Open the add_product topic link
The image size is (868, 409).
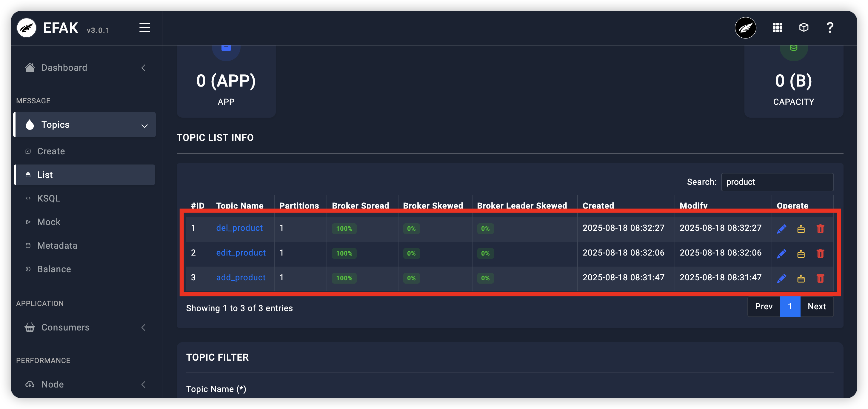tap(241, 278)
